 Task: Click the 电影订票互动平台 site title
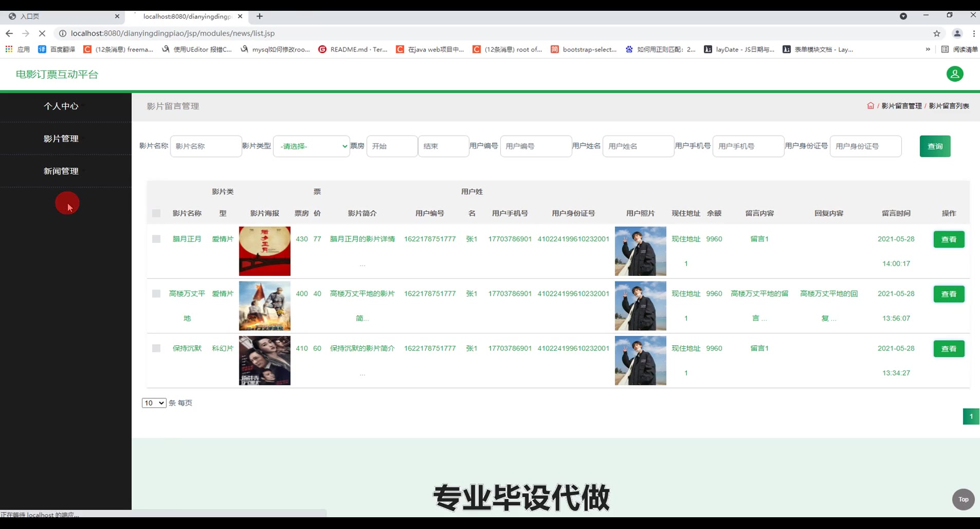pos(57,74)
